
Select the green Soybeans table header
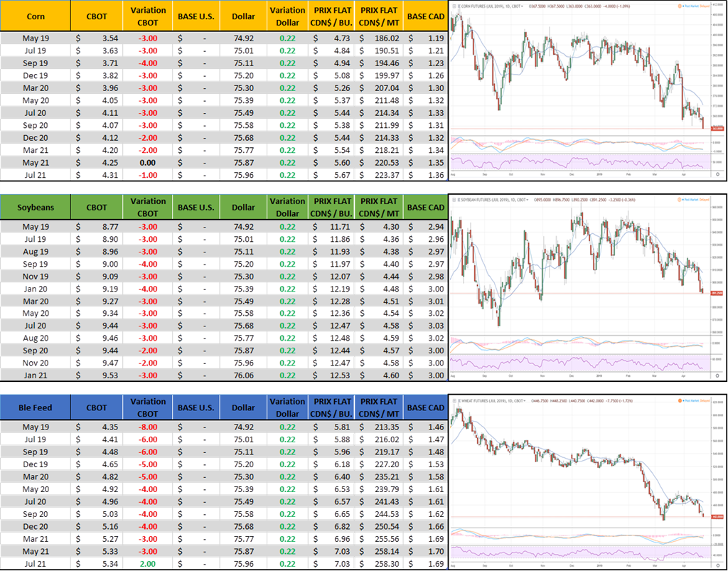[36, 208]
